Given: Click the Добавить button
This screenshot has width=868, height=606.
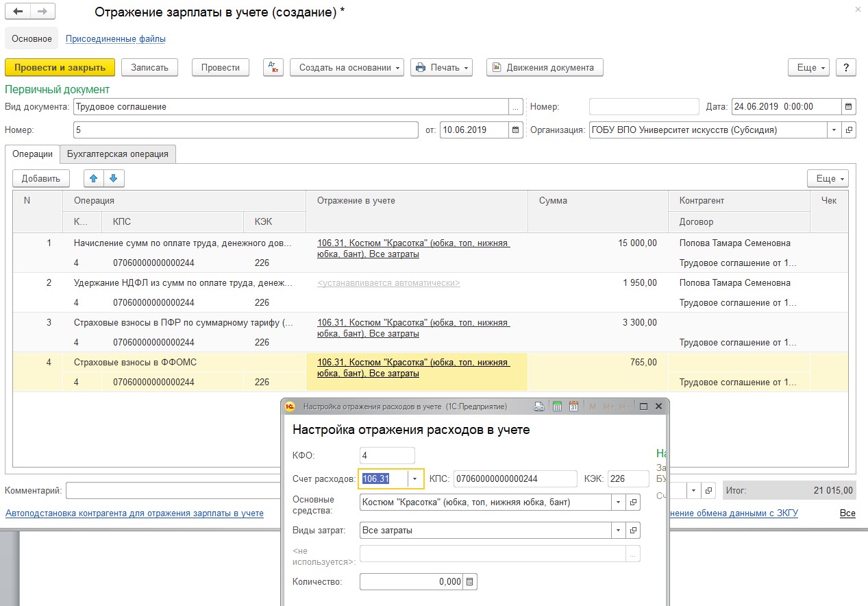Looking at the screenshot, I should coord(41,178).
